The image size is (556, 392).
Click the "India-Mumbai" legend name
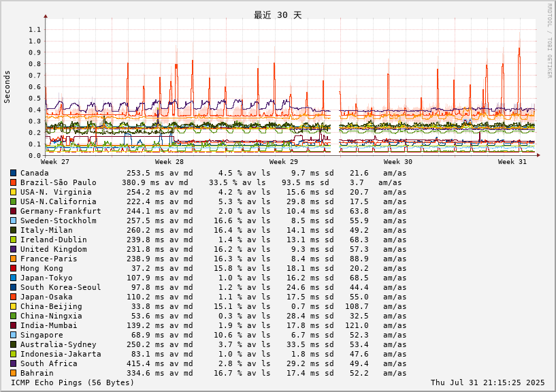[48, 326]
